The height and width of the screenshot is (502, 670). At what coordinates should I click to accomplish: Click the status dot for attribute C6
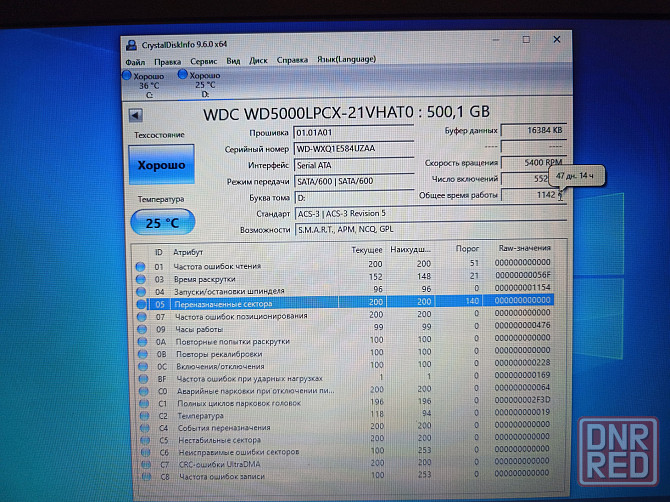click(146, 452)
